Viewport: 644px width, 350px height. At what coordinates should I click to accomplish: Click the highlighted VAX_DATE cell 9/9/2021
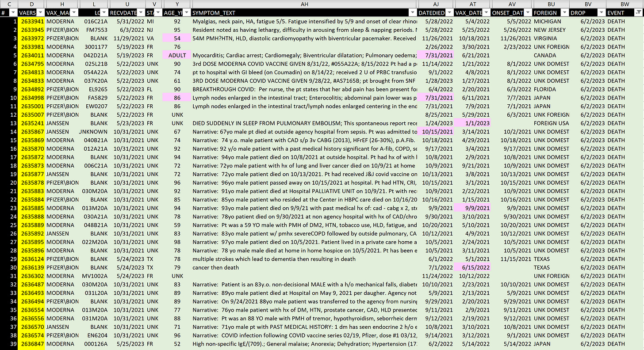coord(473,208)
